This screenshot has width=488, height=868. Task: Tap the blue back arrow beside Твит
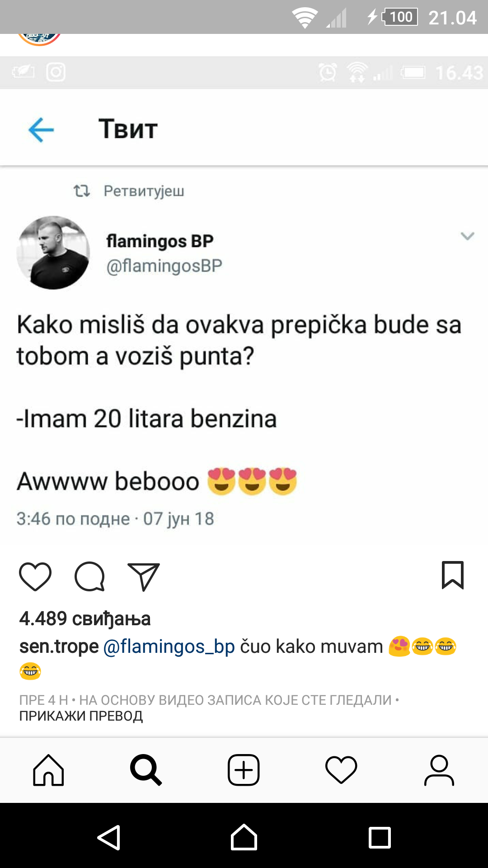click(x=41, y=130)
